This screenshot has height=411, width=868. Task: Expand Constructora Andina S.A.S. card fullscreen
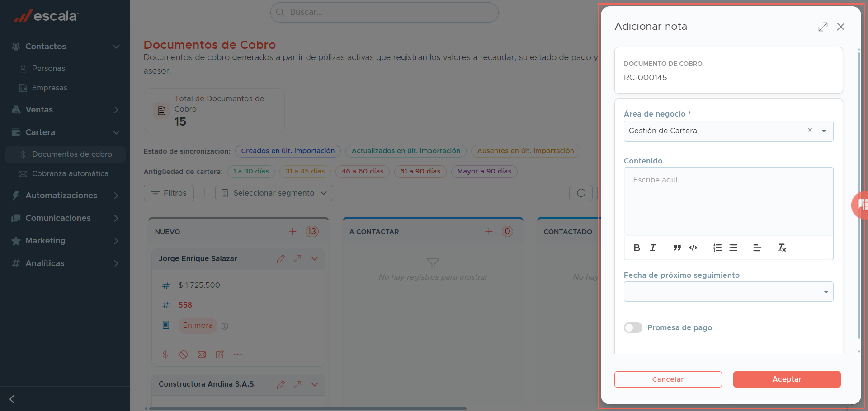tap(297, 384)
